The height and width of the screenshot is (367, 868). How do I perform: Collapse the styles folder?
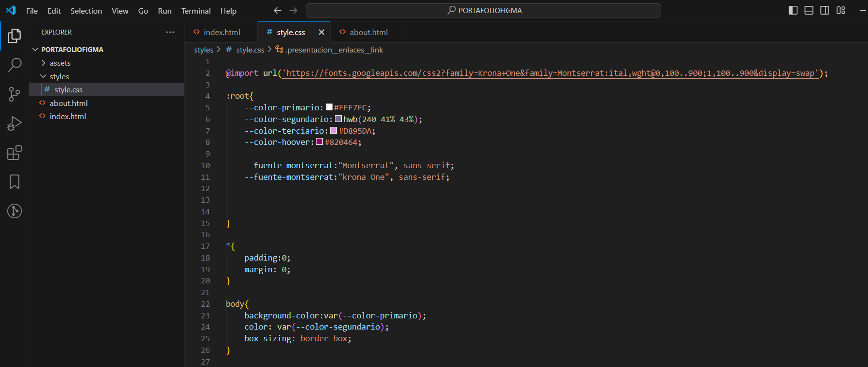[x=43, y=76]
